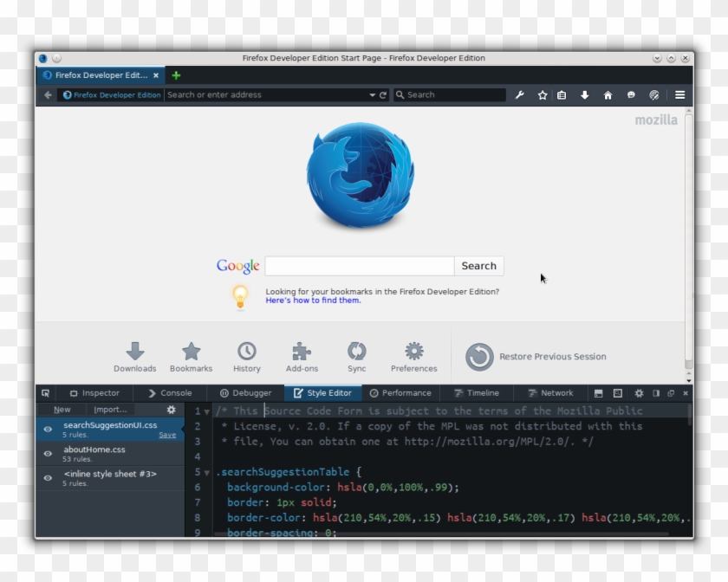Switch to the Timeline tab

477,393
